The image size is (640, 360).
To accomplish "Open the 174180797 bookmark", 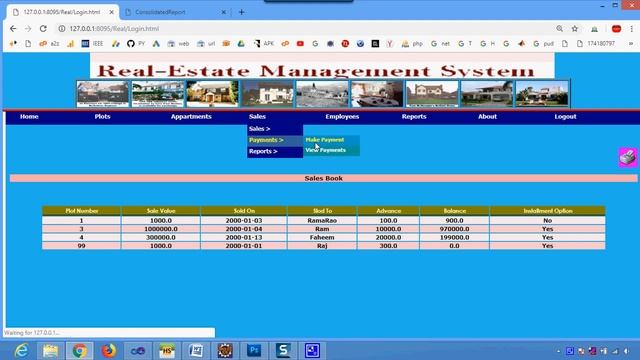I will click(x=596, y=43).
